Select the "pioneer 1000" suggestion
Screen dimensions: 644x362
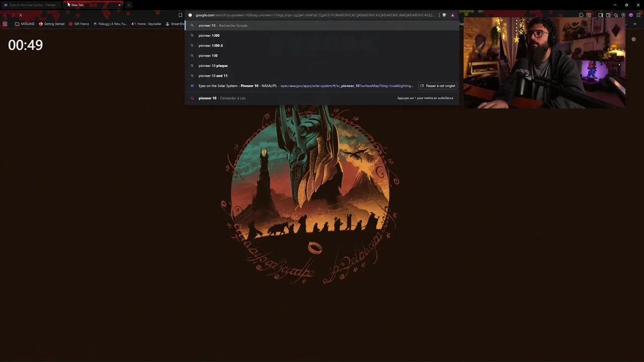(322, 35)
